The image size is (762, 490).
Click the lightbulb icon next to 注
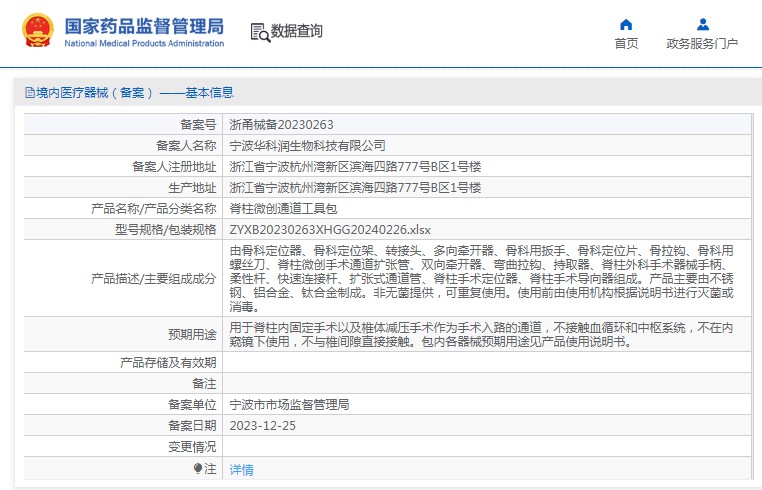click(x=197, y=468)
